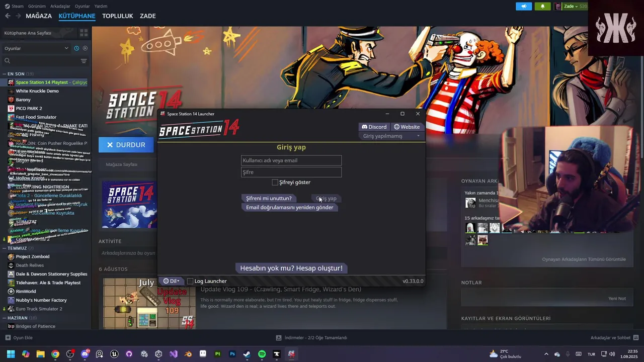Open Spotify from the taskbar
Viewport: 644px width, 362px height.
(x=262, y=354)
